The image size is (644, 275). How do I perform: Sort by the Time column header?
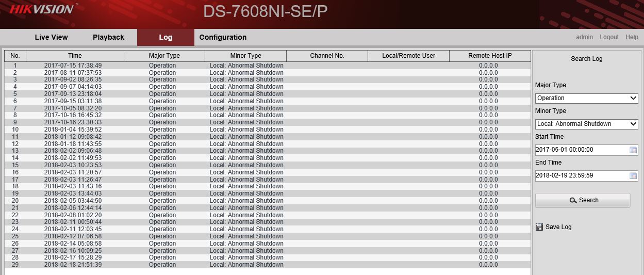tap(75, 56)
